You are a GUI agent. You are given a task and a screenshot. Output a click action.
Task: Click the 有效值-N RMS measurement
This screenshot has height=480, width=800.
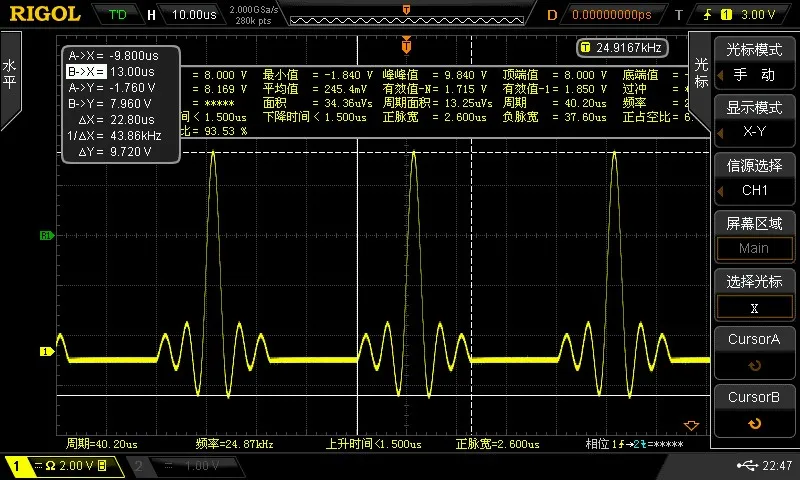[435, 89]
